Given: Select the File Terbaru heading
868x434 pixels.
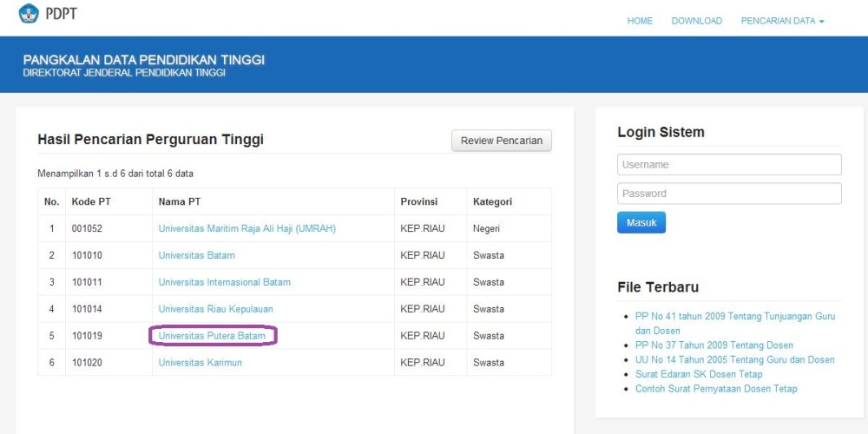Looking at the screenshot, I should 658,287.
